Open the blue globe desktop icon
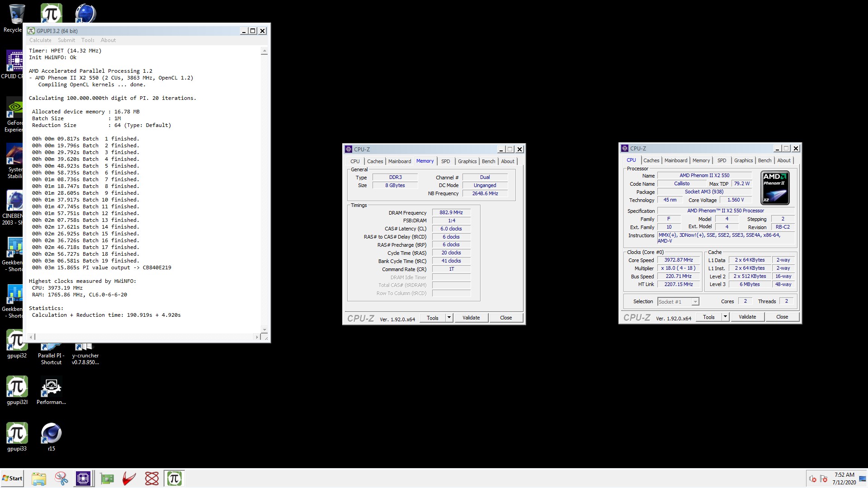The image size is (868, 488). tap(85, 13)
